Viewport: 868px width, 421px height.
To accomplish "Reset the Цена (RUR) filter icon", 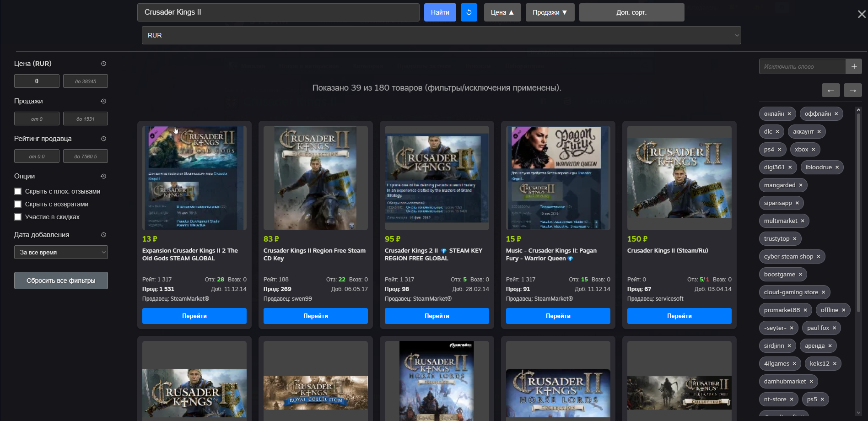I will coord(103,64).
